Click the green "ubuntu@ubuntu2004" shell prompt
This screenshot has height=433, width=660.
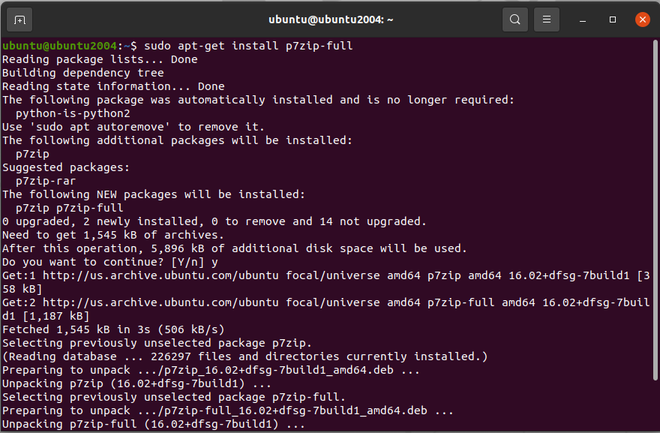tap(59, 46)
